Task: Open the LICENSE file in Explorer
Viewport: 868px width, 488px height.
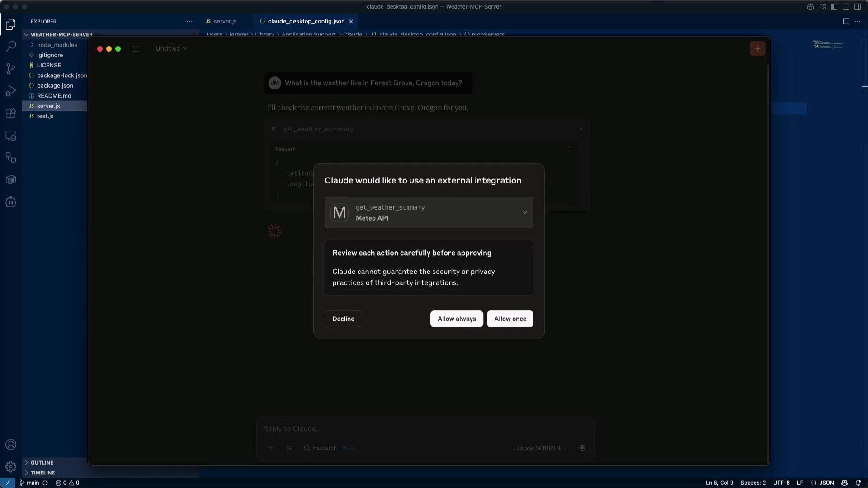Action: click(x=49, y=65)
